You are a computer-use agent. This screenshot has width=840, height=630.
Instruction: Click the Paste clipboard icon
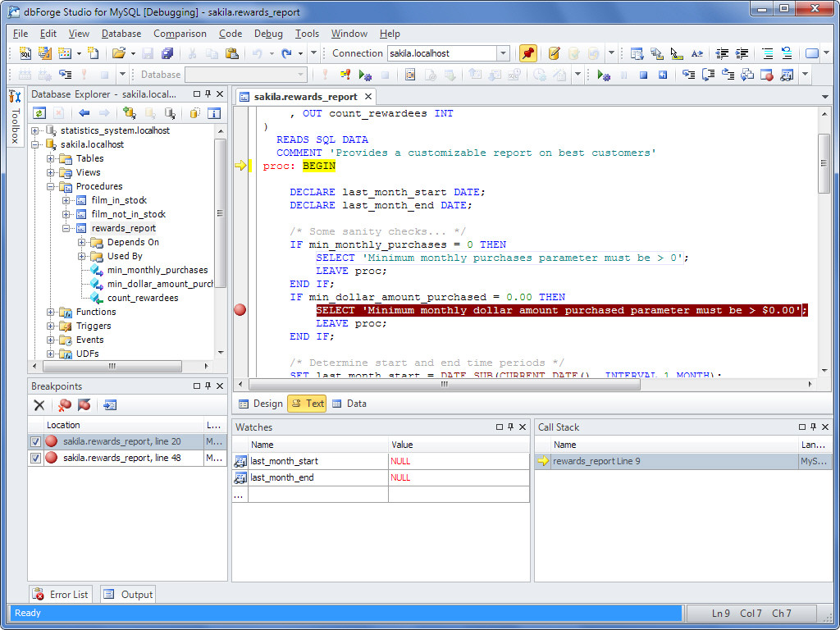tap(231, 53)
